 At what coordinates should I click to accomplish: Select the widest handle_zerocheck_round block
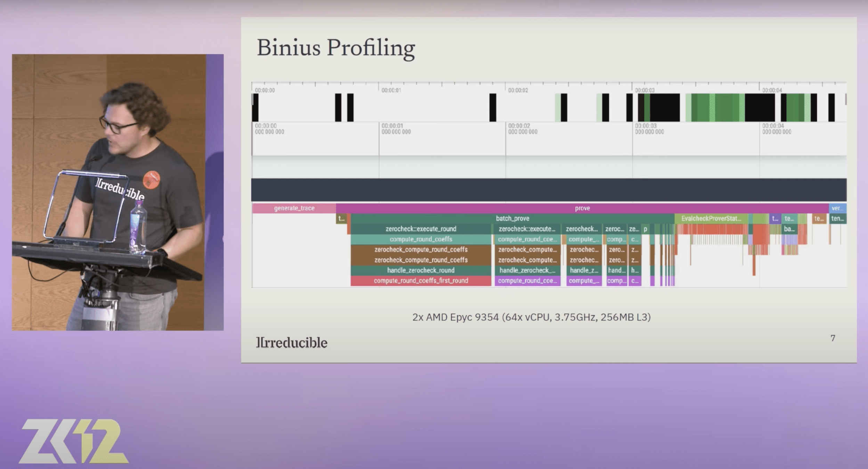pyautogui.click(x=421, y=270)
